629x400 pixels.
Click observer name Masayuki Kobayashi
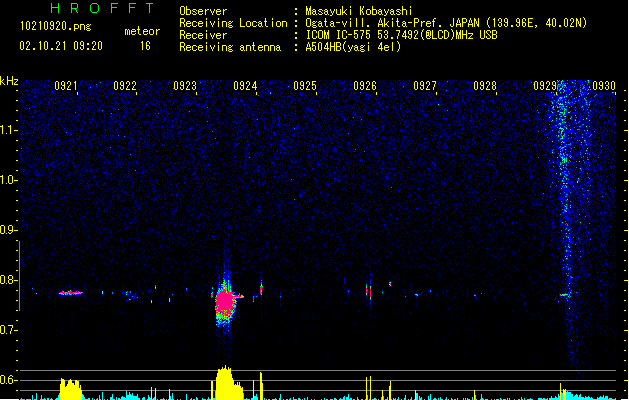(359, 11)
